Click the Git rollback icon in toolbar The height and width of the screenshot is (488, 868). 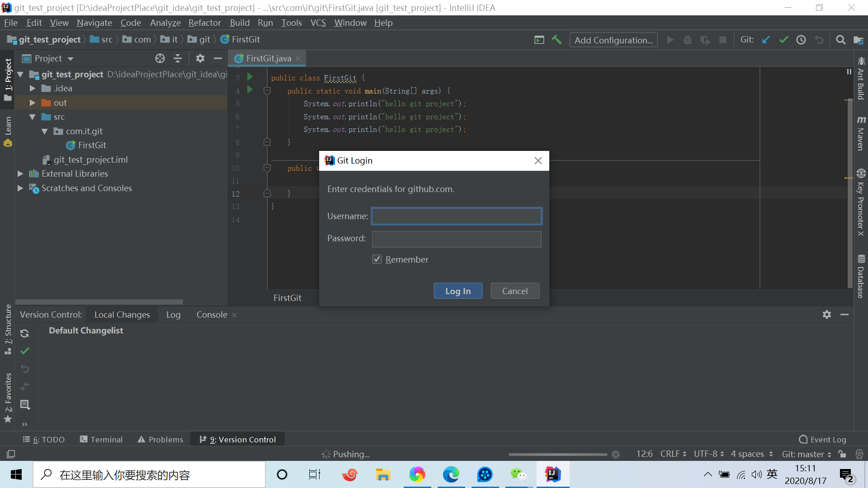tap(819, 40)
